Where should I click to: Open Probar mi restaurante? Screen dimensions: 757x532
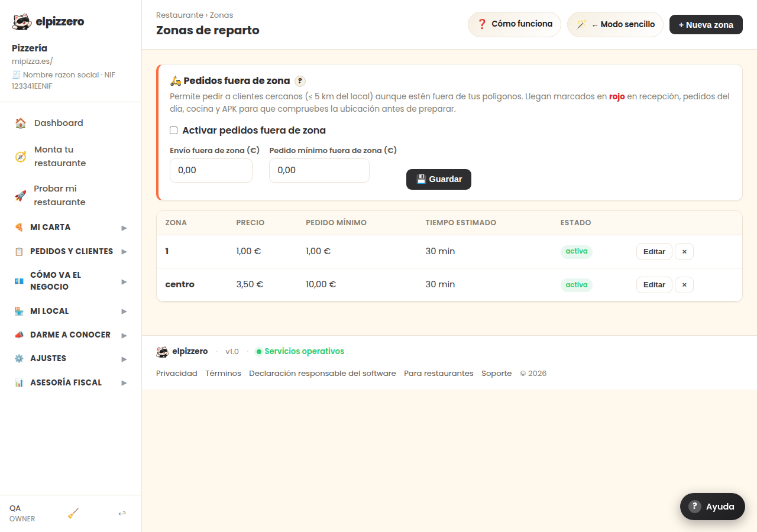[70, 196]
